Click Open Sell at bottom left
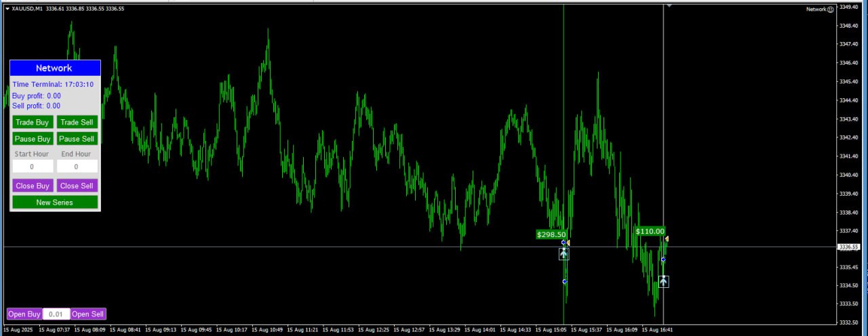 [x=88, y=314]
